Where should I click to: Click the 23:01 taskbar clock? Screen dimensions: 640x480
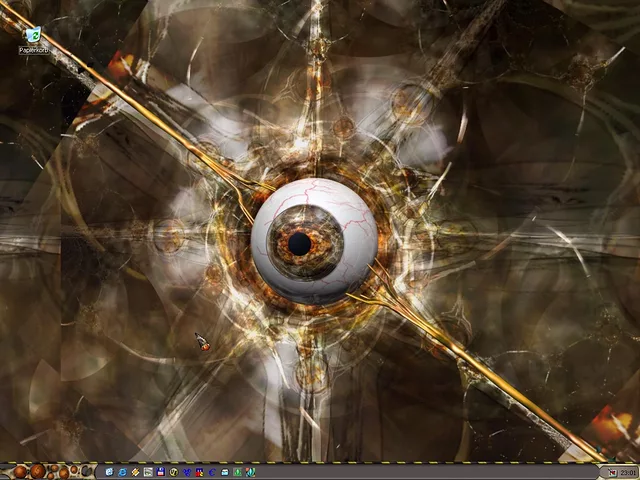[628, 473]
